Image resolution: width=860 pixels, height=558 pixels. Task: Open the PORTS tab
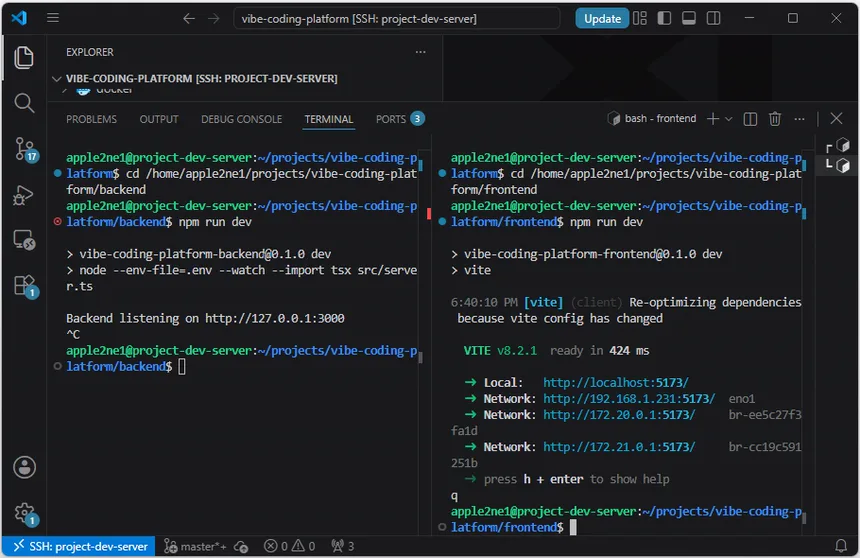click(x=400, y=119)
